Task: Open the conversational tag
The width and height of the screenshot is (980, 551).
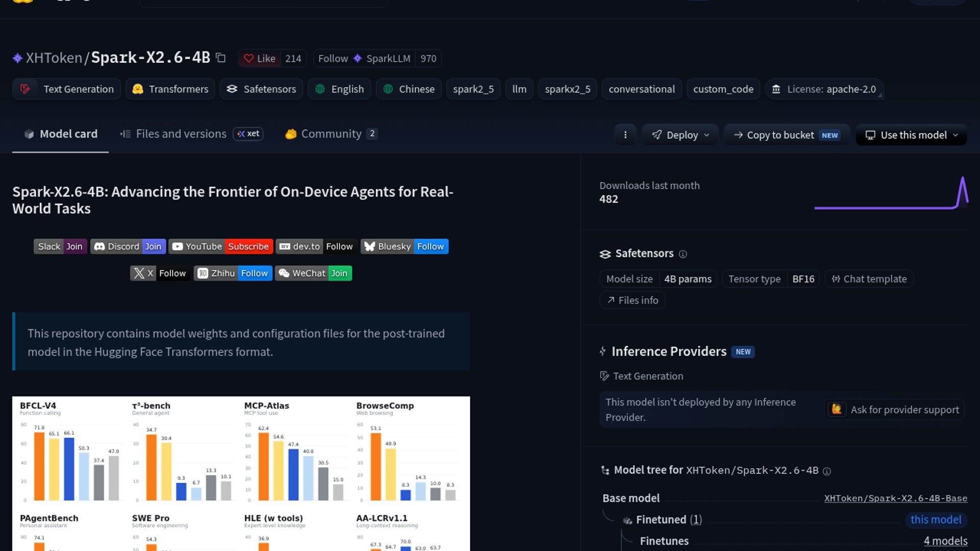Action: 642,89
